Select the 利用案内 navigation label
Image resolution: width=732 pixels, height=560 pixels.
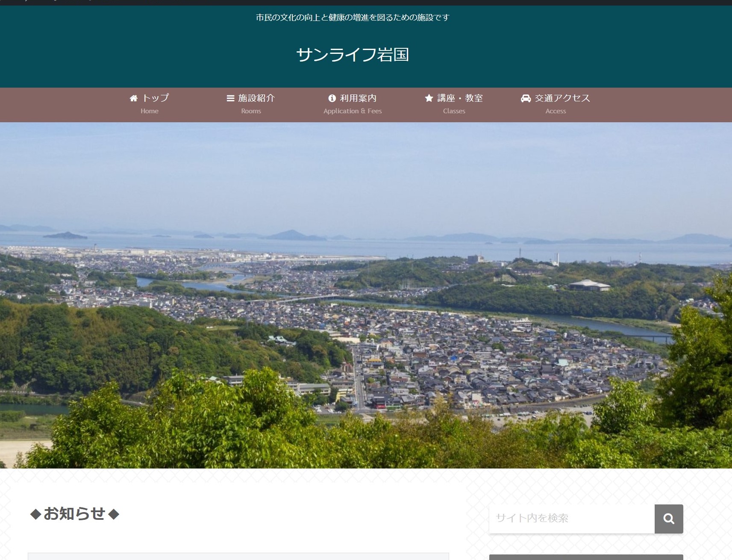point(358,98)
